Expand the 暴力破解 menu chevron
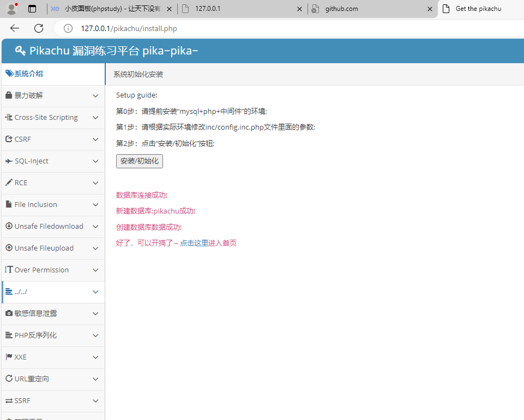This screenshot has width=524, height=420. pyautogui.click(x=95, y=96)
